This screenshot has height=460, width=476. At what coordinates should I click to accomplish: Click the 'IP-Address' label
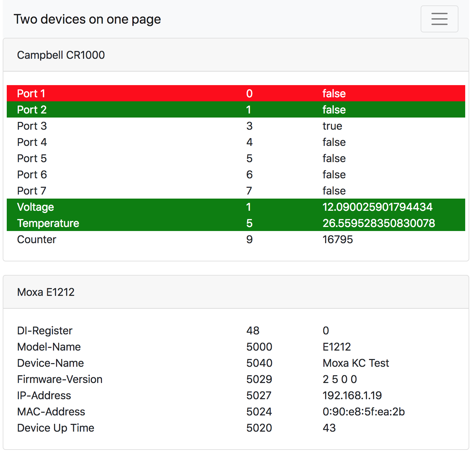pyautogui.click(x=44, y=395)
